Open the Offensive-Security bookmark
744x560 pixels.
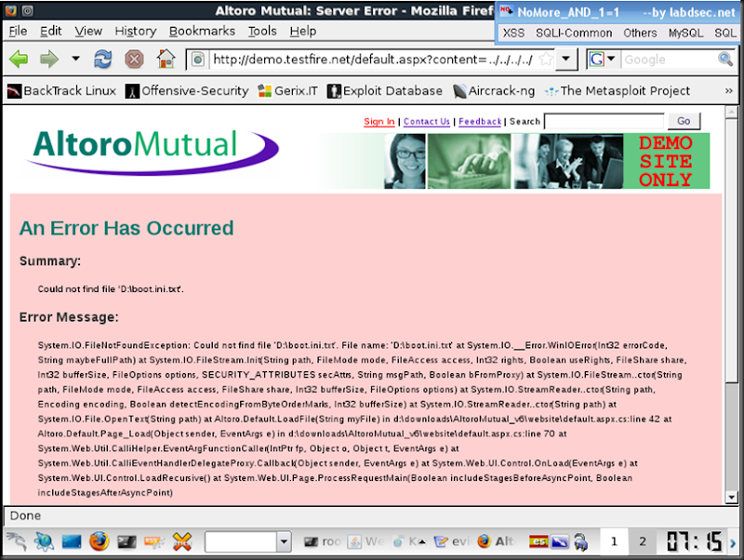(x=187, y=91)
